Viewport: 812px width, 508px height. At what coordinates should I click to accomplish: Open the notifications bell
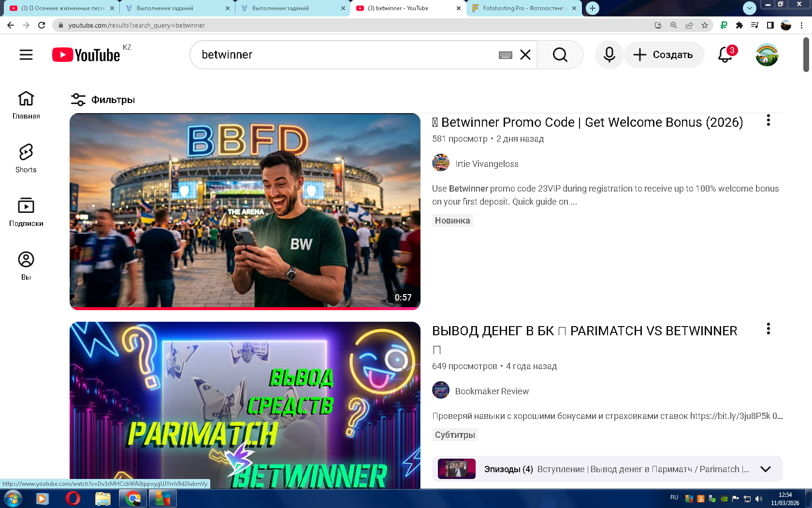pyautogui.click(x=725, y=55)
